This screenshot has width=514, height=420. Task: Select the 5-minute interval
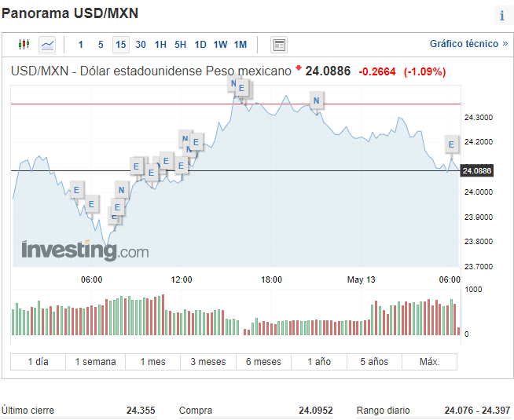point(101,45)
